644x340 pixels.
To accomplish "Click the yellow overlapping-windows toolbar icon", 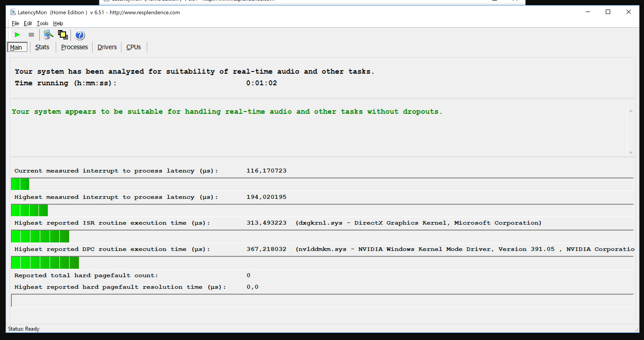I will 63,35.
